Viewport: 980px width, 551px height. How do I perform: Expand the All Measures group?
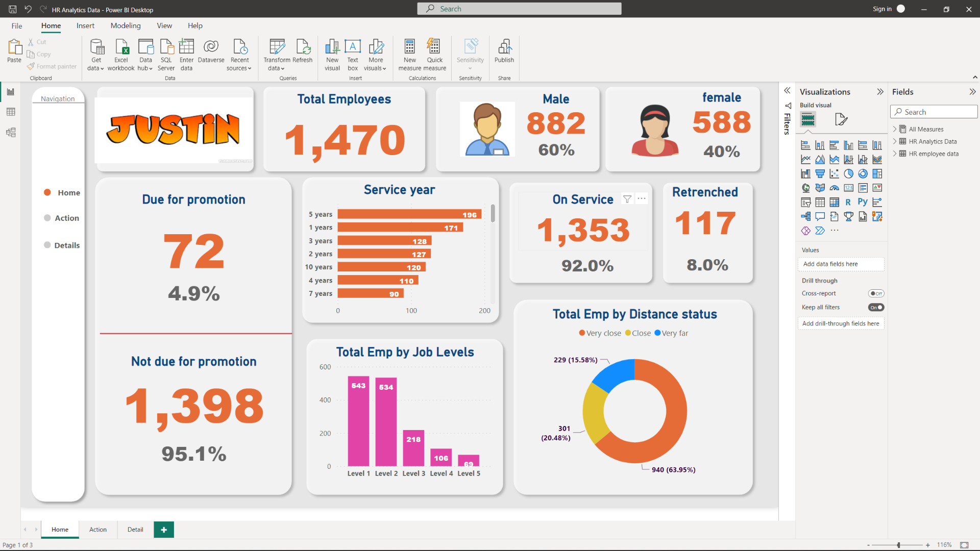[x=894, y=129]
